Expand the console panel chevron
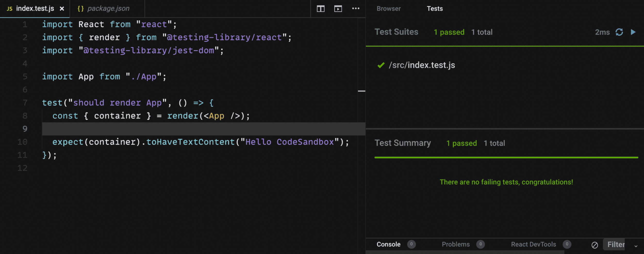 (636, 246)
